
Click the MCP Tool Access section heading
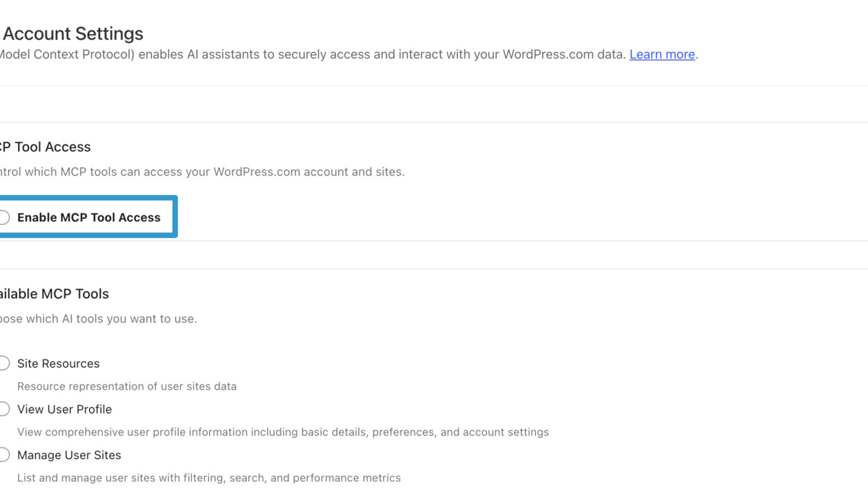[45, 146]
